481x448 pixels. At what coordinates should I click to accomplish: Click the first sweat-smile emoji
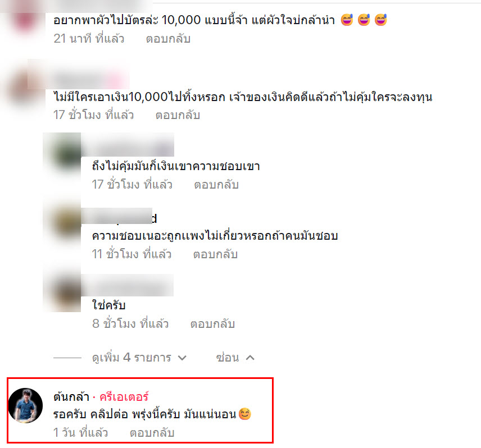[347, 20]
